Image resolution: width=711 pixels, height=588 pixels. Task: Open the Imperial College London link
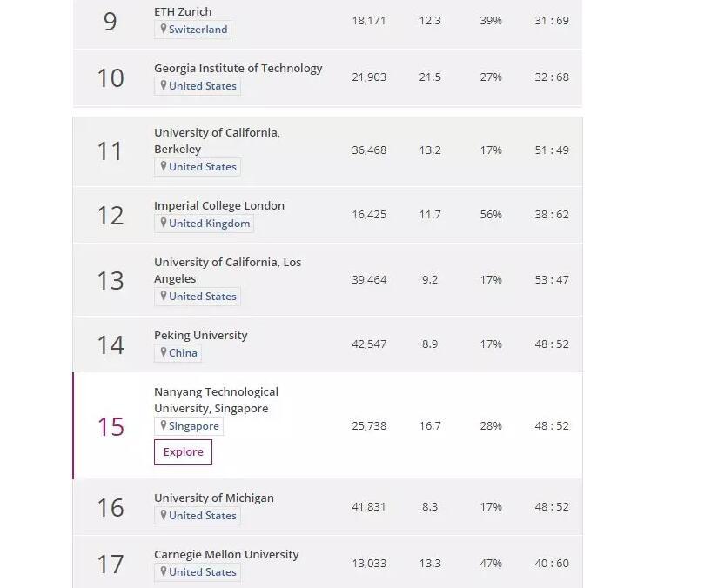[x=219, y=205]
